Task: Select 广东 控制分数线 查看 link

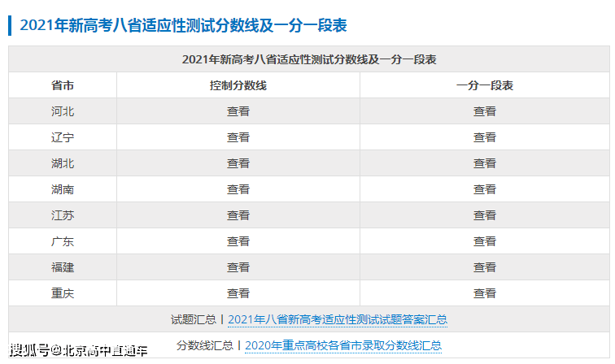Action: 238,241
